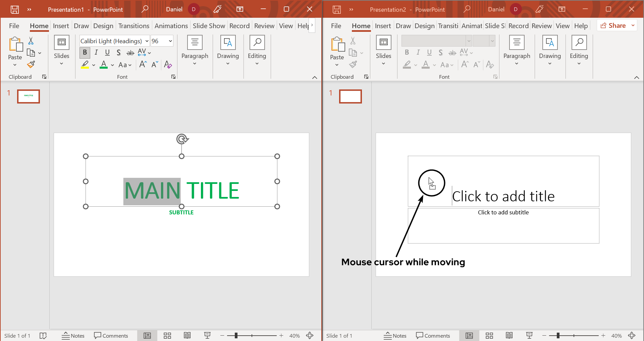Open Paragraph dropdown in Presentation2 ribbon

517,50
